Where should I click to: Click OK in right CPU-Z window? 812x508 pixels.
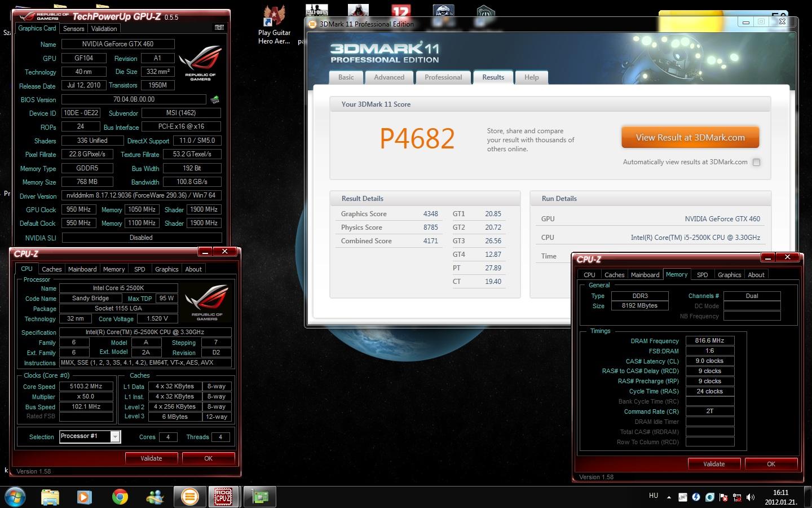771,464
